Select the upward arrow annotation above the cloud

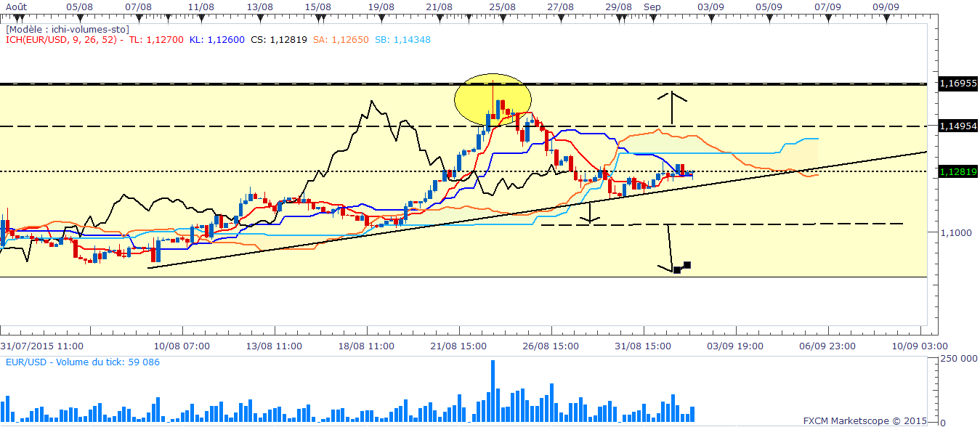tap(672, 107)
